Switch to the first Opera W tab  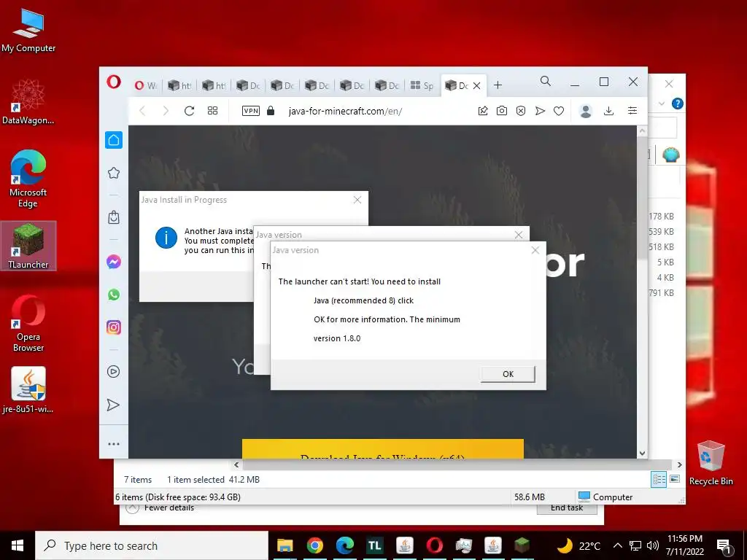pos(146,86)
